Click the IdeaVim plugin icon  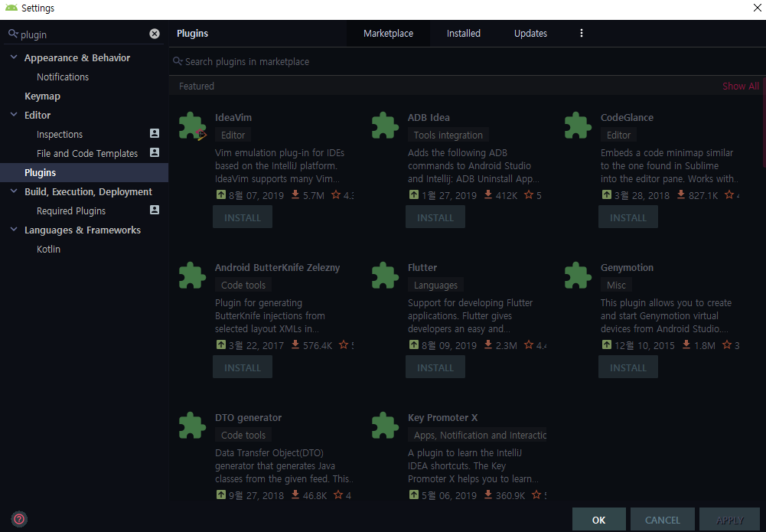[x=193, y=126]
